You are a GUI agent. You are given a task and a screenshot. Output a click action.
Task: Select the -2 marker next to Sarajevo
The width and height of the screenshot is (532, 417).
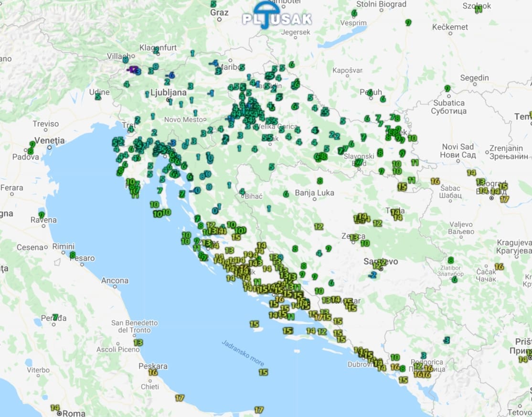(x=373, y=275)
